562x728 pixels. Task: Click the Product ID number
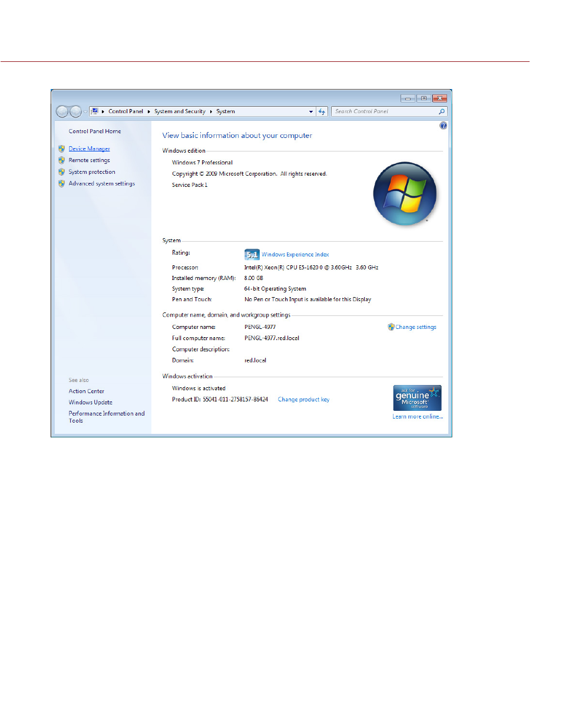(235, 400)
